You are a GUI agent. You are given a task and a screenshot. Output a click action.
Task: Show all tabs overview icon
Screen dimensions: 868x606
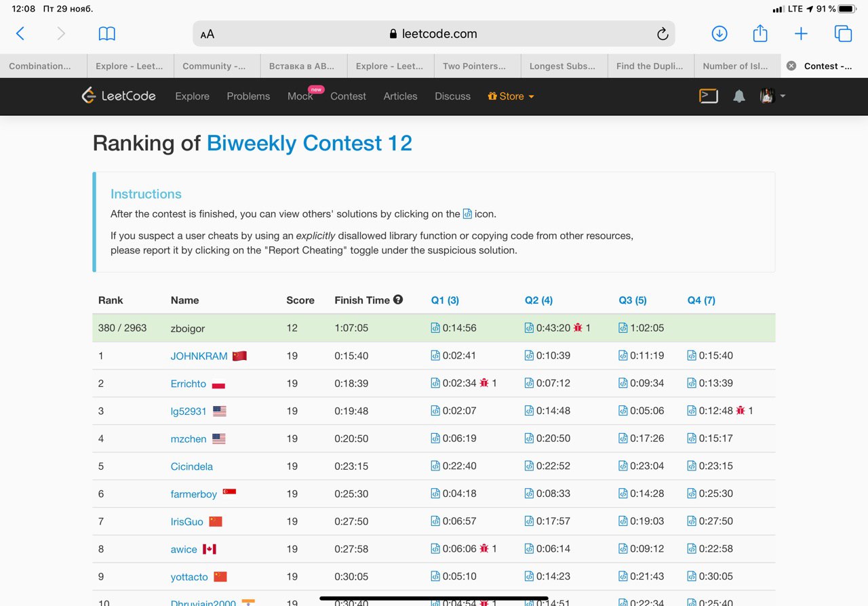click(x=843, y=33)
